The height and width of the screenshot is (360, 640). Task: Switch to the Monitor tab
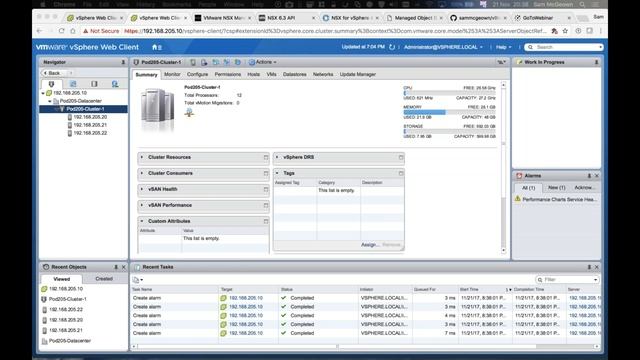[x=172, y=75]
